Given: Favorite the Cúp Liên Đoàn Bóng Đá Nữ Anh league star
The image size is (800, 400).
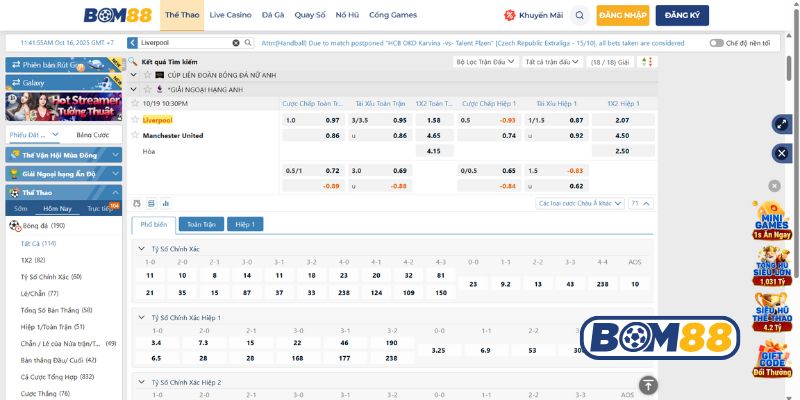Looking at the screenshot, I should click(147, 75).
